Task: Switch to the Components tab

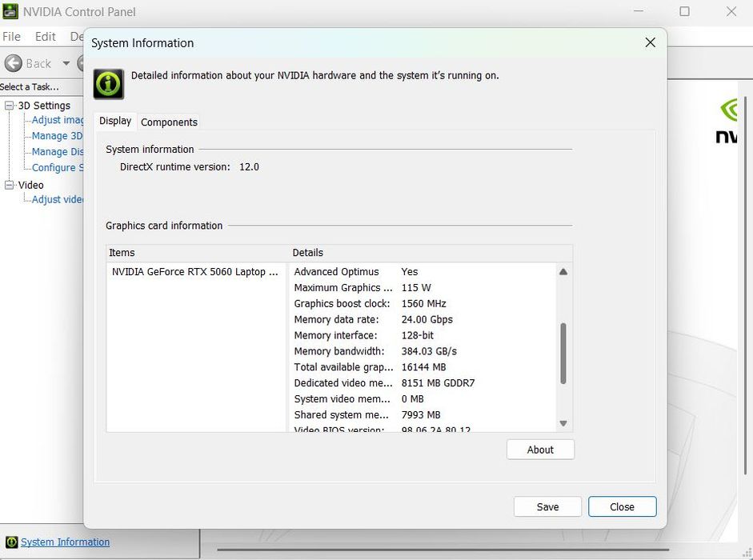Action: click(169, 122)
